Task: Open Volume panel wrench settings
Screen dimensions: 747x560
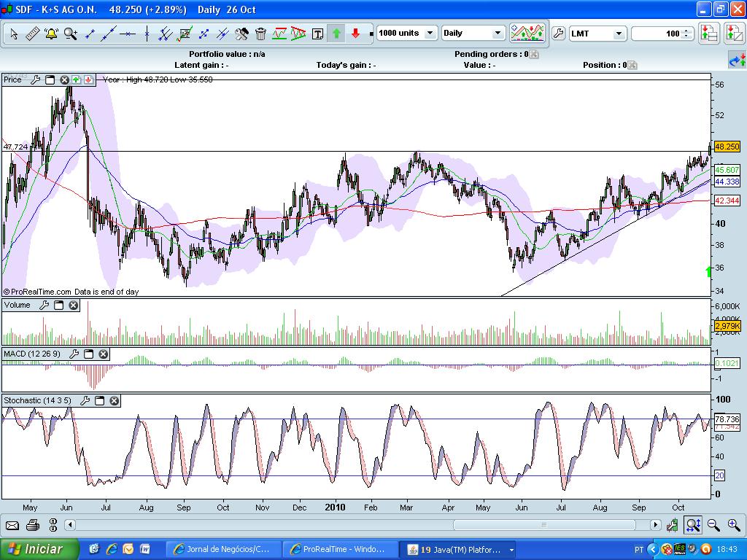Action: coord(44,306)
